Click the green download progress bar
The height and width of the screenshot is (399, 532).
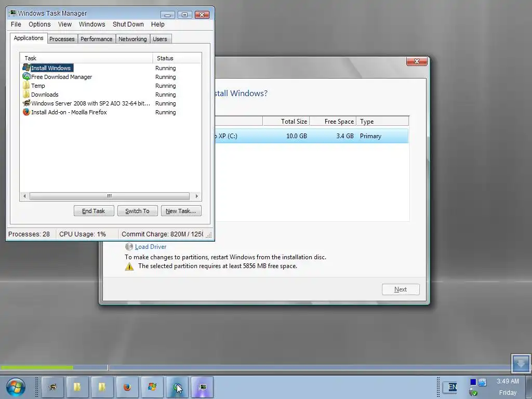click(37, 367)
